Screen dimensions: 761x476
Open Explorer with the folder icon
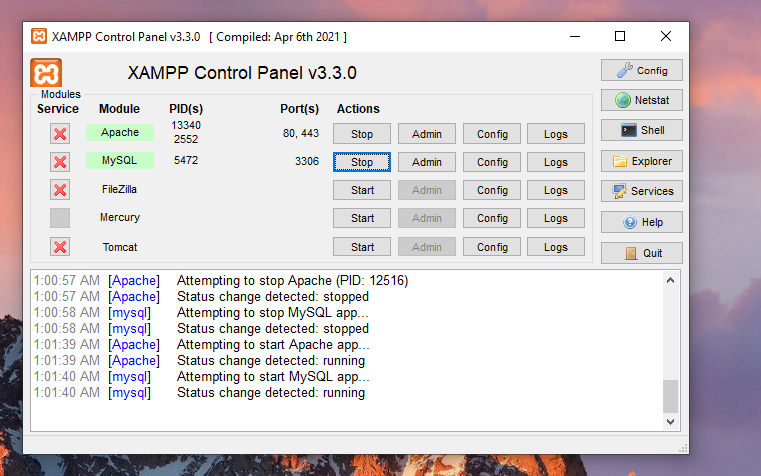[642, 161]
